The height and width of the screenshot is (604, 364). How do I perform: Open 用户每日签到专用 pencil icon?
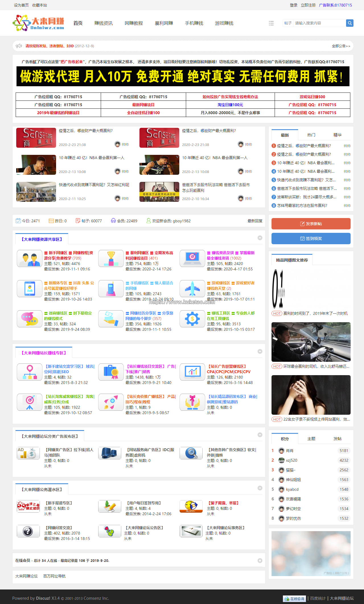(x=110, y=506)
